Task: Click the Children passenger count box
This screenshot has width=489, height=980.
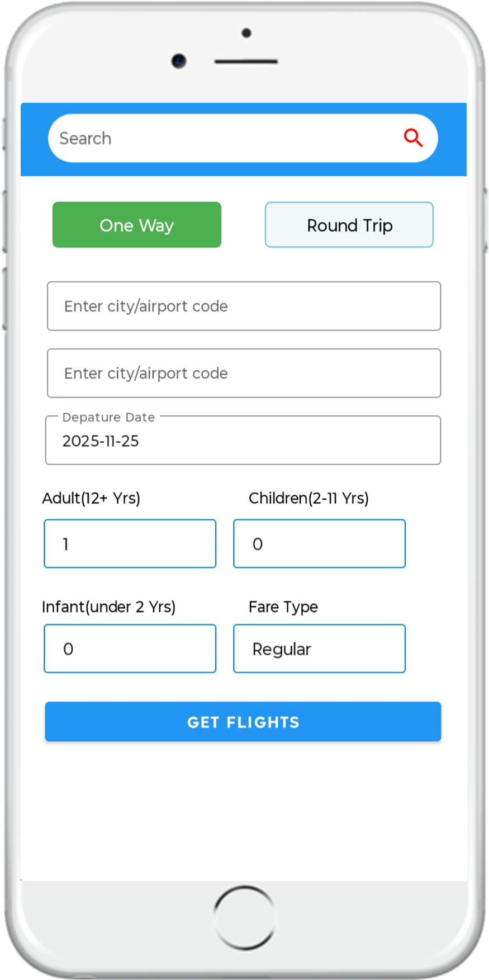Action: pyautogui.click(x=319, y=543)
